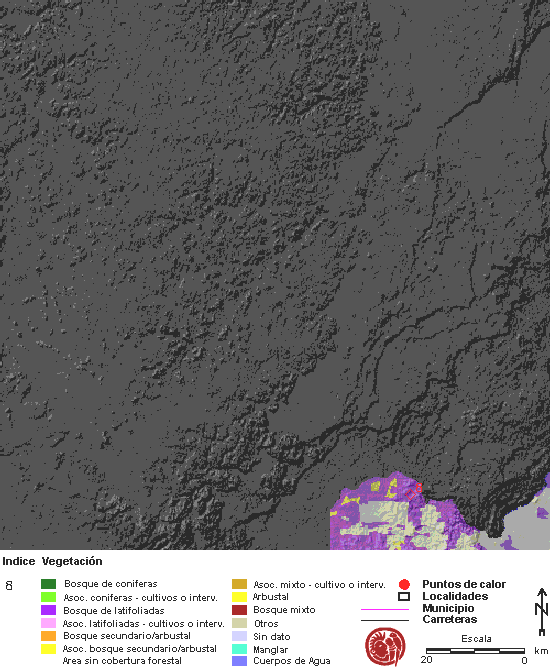The width and height of the screenshot is (550, 670).
Task: Click the Area sin cobertura forestal label
Action: [x=122, y=661]
